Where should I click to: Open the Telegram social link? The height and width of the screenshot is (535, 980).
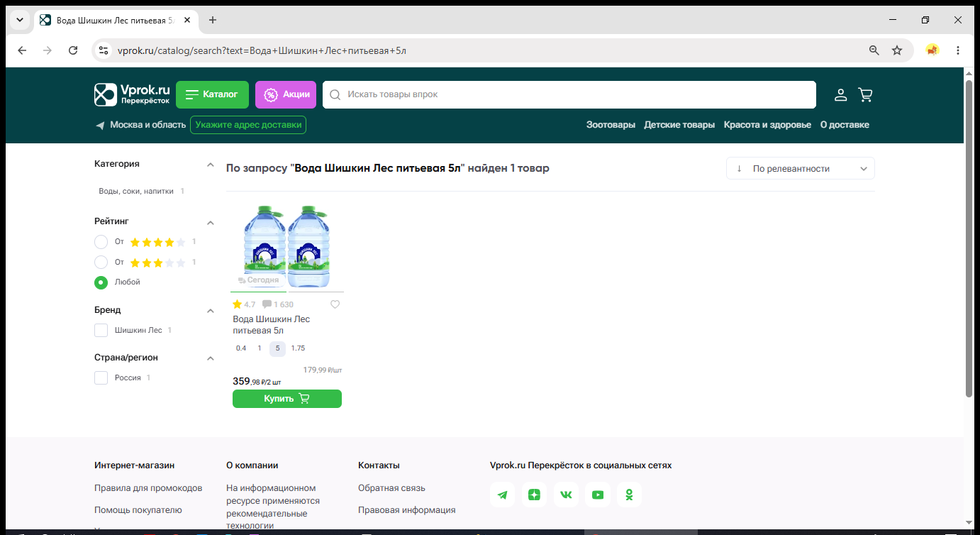pos(503,495)
